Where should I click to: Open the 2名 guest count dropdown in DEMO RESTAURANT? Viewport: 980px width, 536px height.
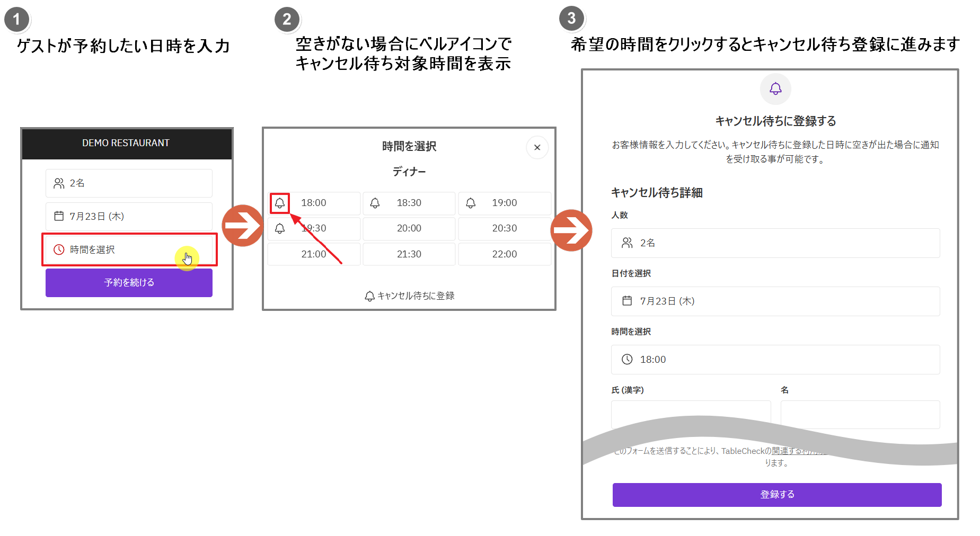click(x=129, y=183)
